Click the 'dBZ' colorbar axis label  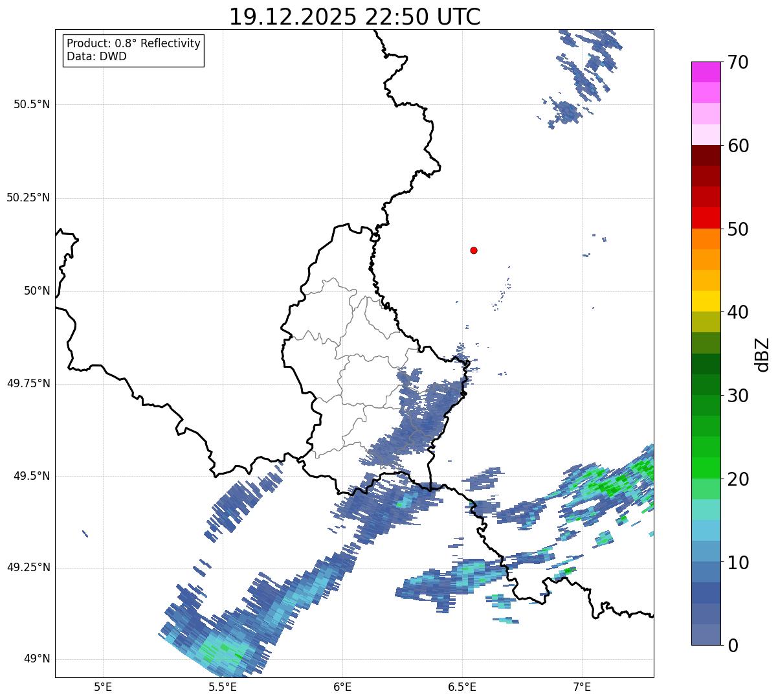pos(762,354)
